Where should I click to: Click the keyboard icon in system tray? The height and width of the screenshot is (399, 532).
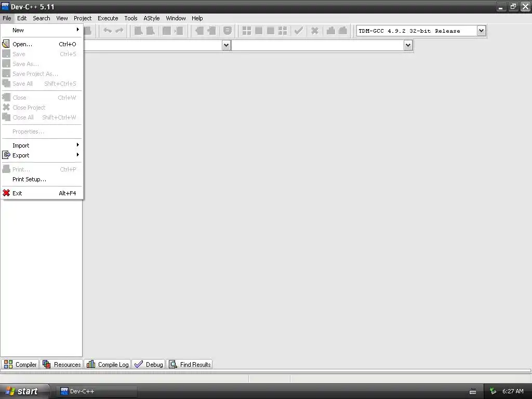[x=473, y=392]
